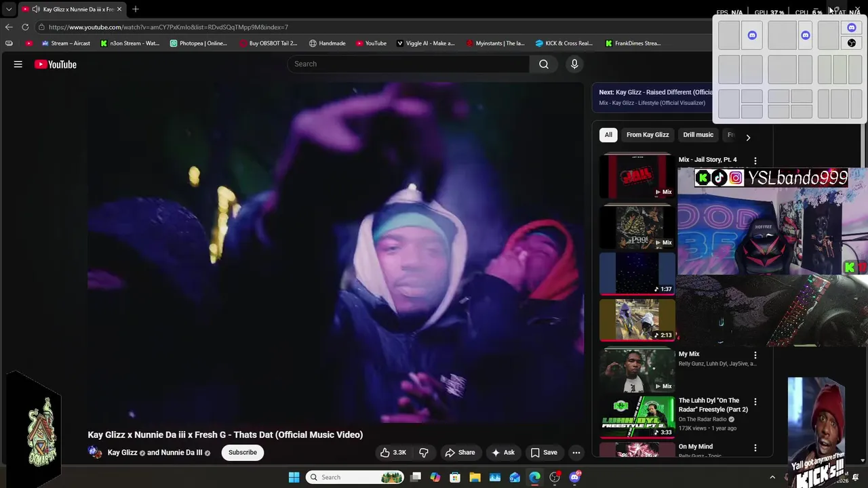Screen dimensions: 868x488
Task: Reload the current YouTube page
Action: [x=25, y=27]
